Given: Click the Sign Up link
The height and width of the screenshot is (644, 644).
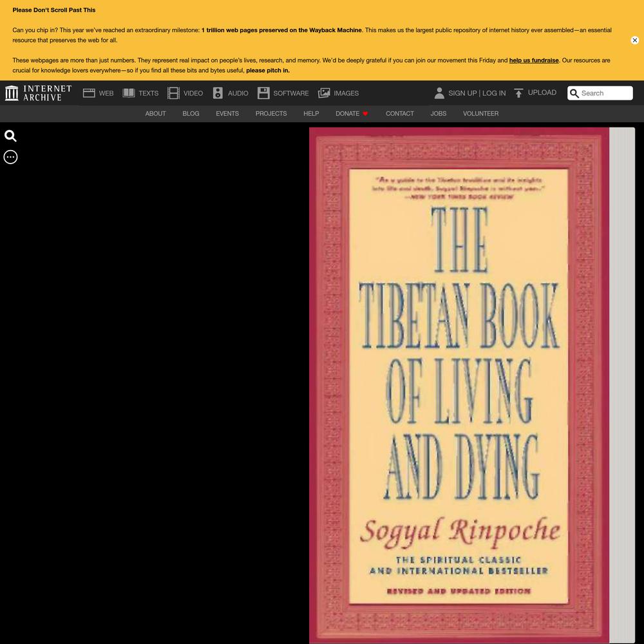Looking at the screenshot, I should [x=462, y=93].
